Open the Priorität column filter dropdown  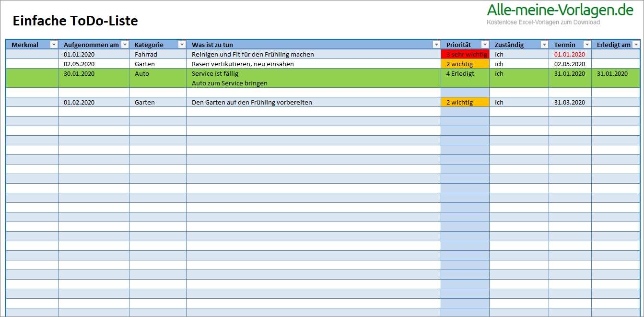485,45
